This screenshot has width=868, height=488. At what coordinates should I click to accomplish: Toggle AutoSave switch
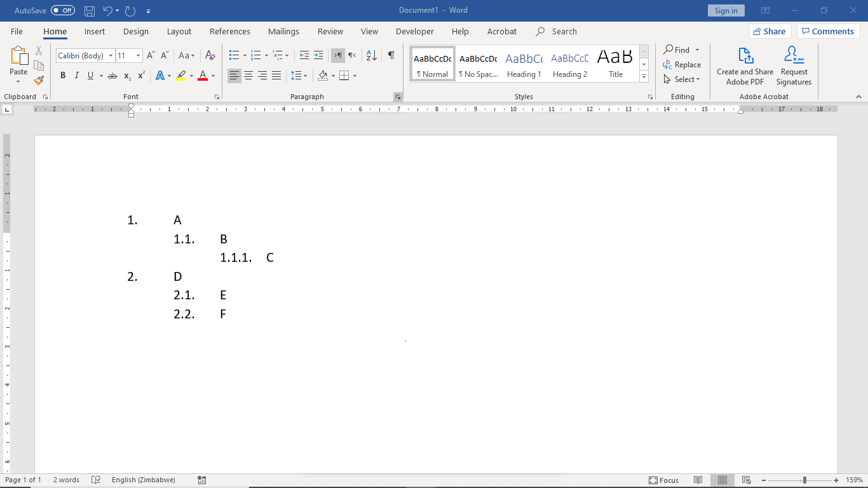63,11
